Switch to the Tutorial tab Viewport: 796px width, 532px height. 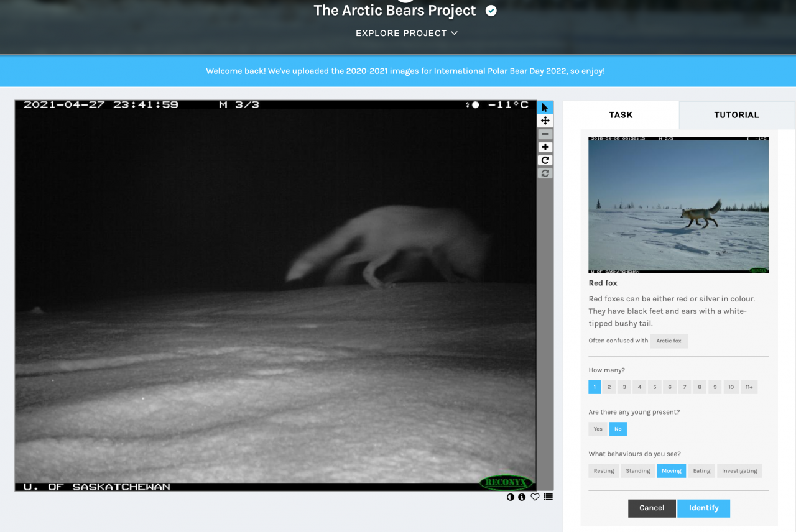[736, 115]
